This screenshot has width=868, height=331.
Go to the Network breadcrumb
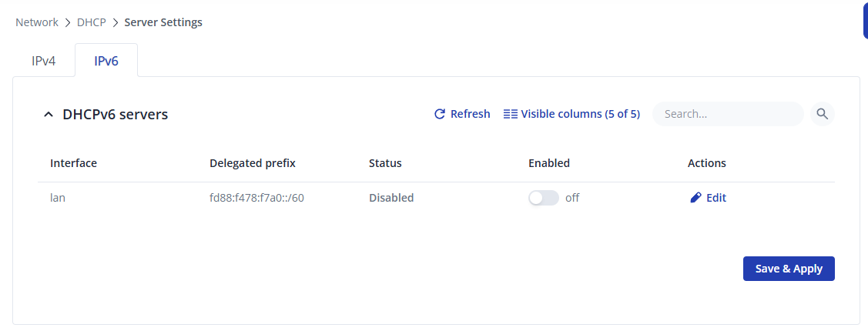pyautogui.click(x=36, y=22)
